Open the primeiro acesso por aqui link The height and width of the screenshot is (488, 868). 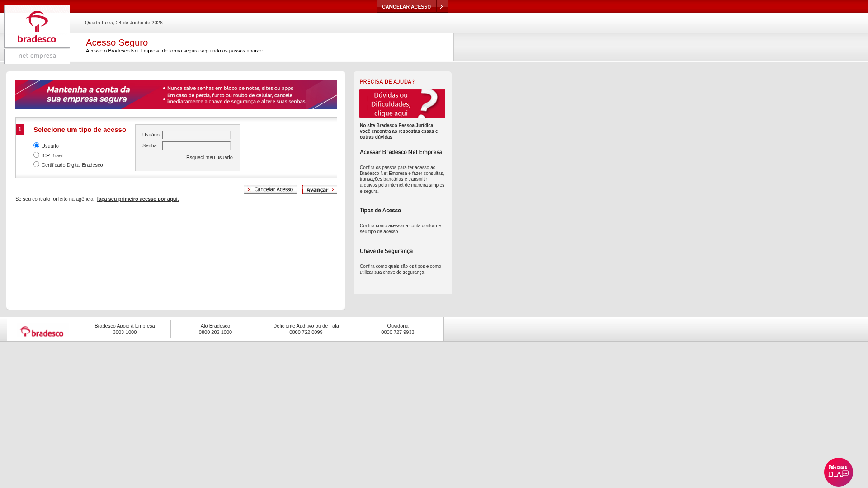coord(138,199)
